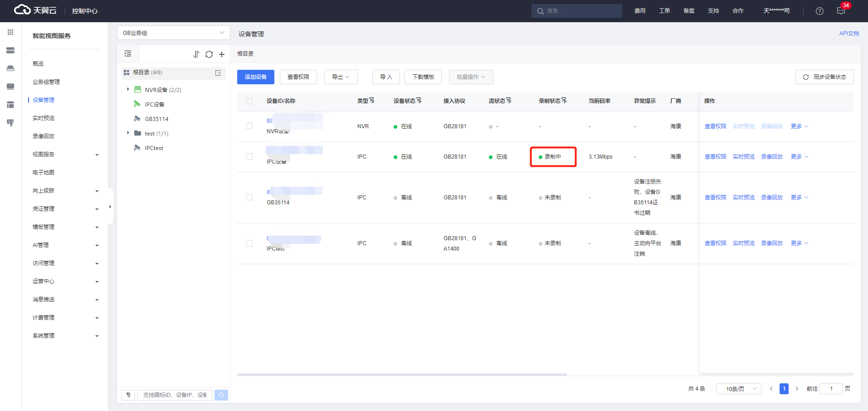Click the sort directory icon
The height and width of the screenshot is (411, 868).
point(196,54)
